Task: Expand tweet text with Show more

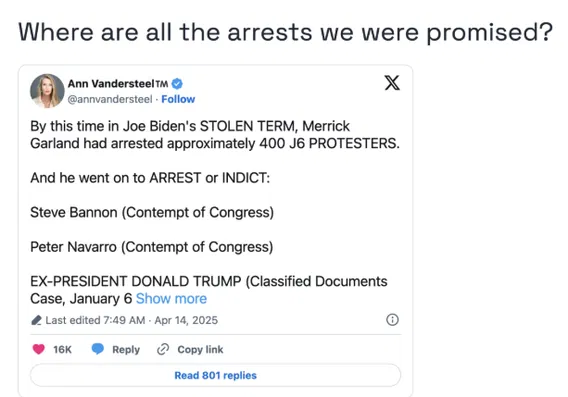Action: point(171,299)
